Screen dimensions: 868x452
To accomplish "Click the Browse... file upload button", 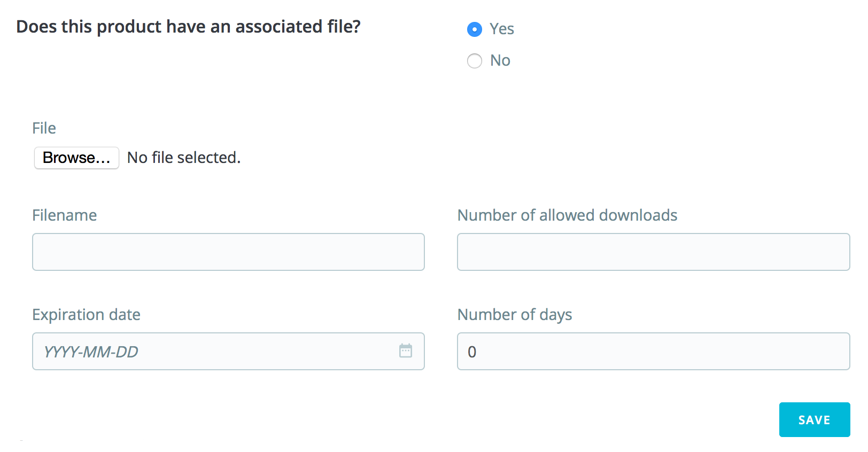I will click(x=76, y=158).
